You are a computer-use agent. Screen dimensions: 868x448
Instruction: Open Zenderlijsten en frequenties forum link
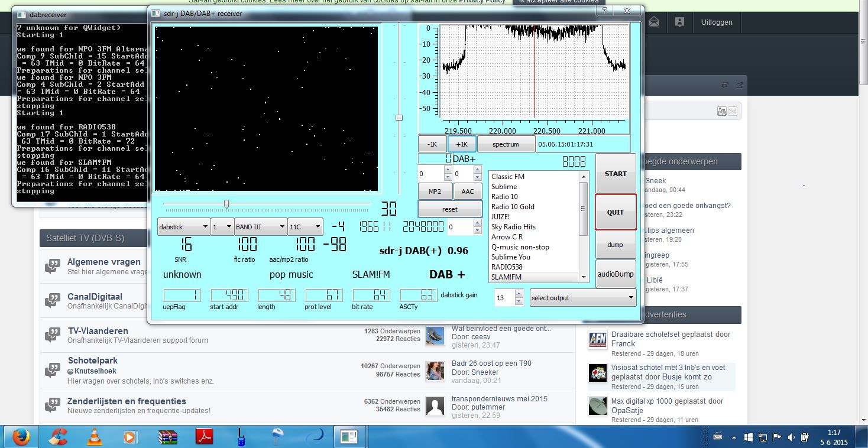pos(127,401)
